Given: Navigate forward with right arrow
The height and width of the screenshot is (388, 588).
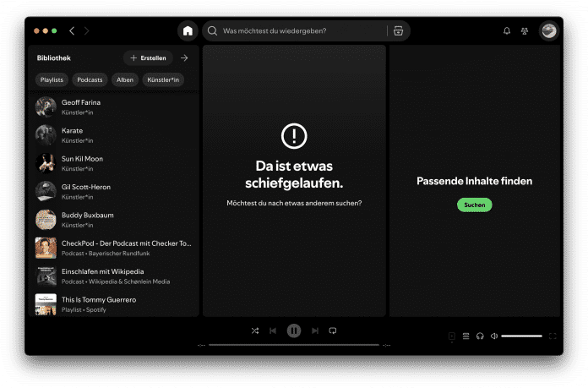Looking at the screenshot, I should coord(87,30).
